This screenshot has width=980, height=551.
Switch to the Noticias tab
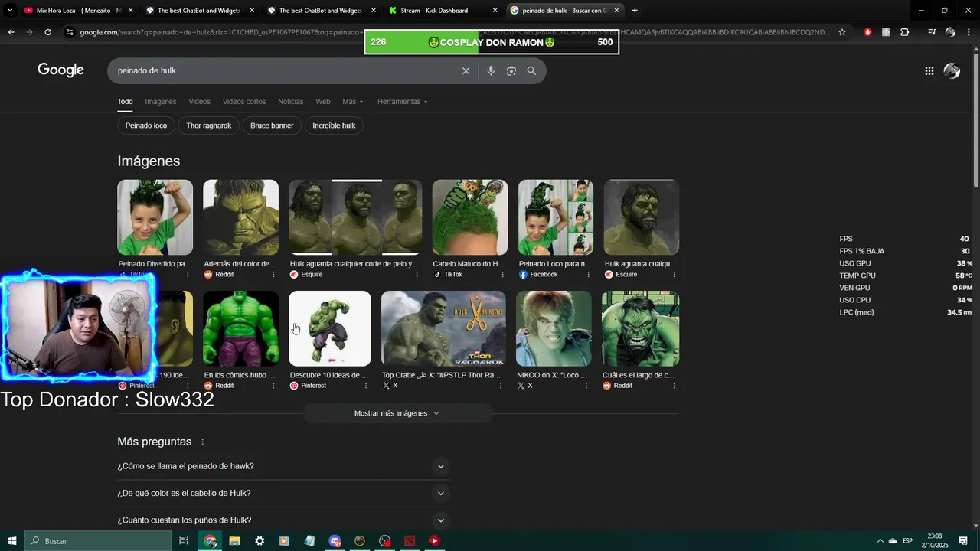point(290,102)
